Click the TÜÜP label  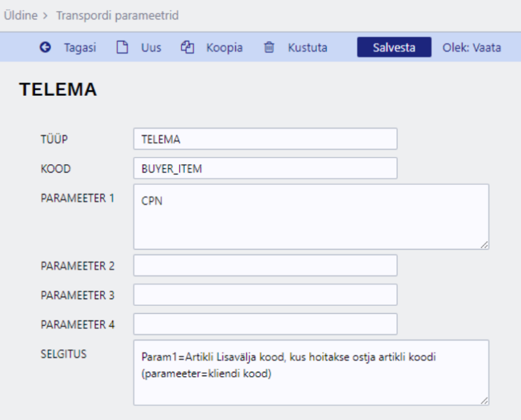[54, 139]
